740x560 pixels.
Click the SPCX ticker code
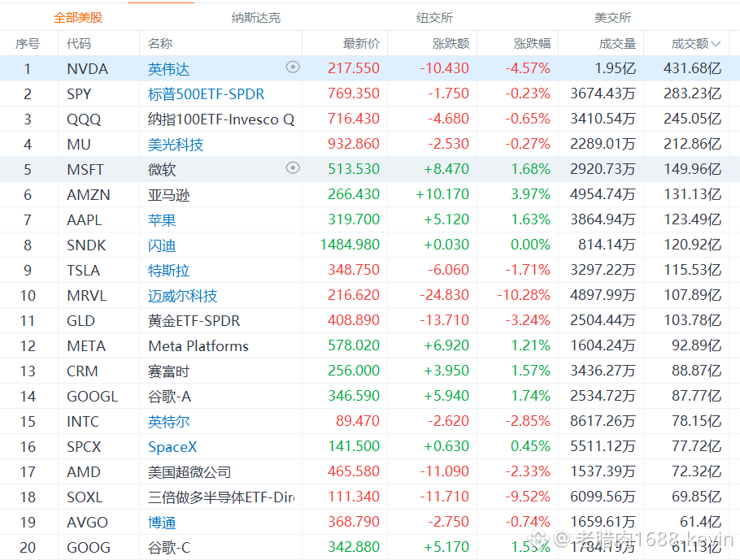pyautogui.click(x=84, y=447)
